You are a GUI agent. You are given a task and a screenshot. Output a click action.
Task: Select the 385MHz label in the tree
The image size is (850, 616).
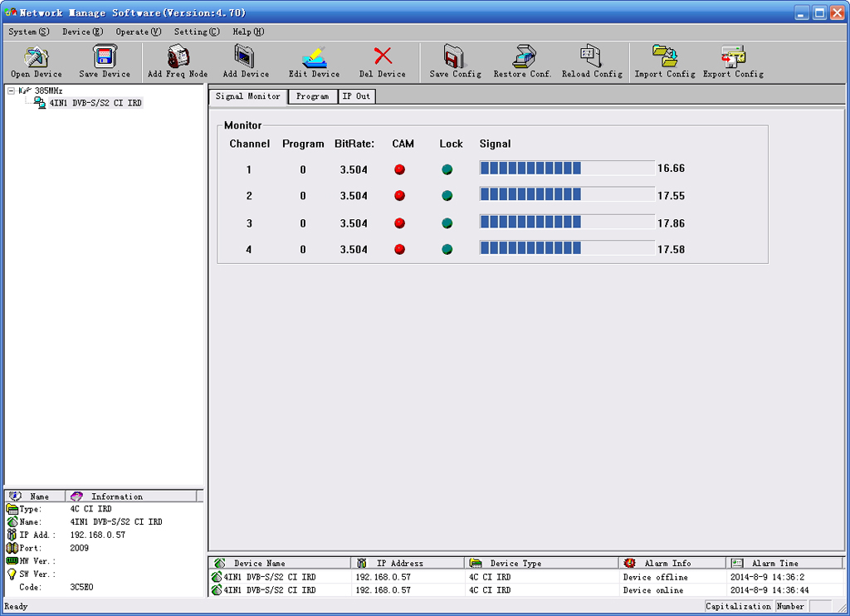(48, 90)
